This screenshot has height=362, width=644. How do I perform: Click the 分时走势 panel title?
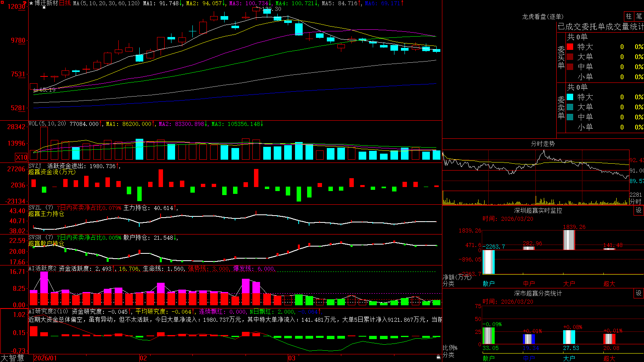(x=543, y=144)
